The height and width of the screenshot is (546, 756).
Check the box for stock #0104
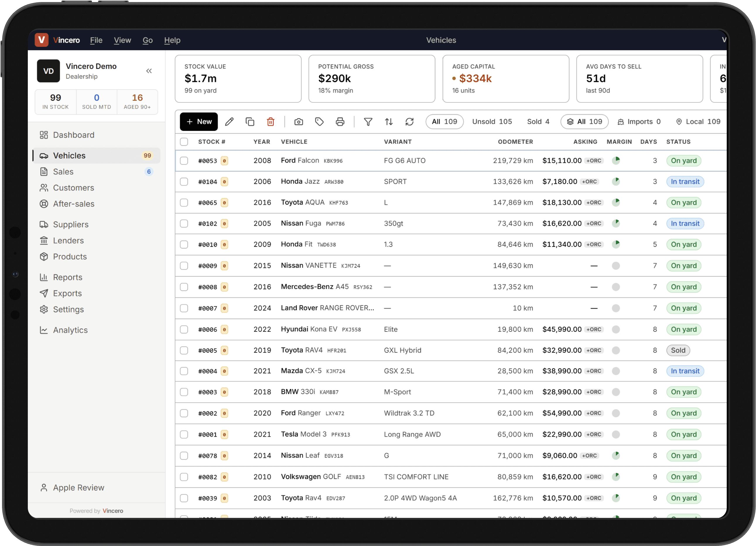click(x=184, y=182)
